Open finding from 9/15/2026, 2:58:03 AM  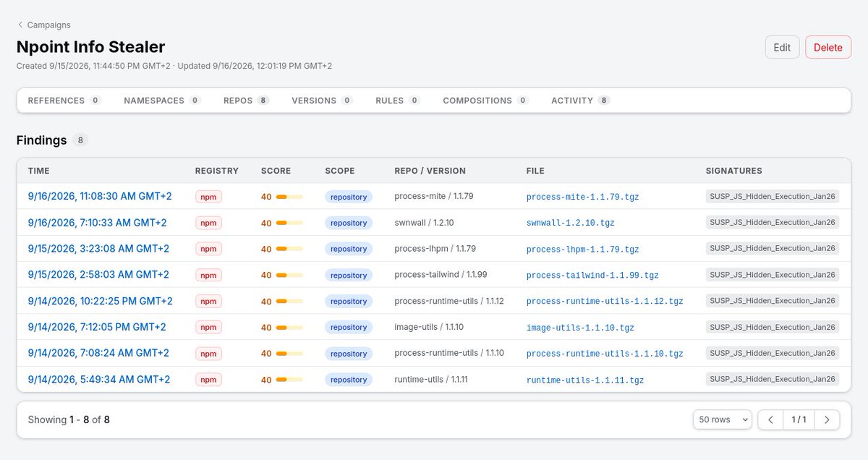(98, 275)
